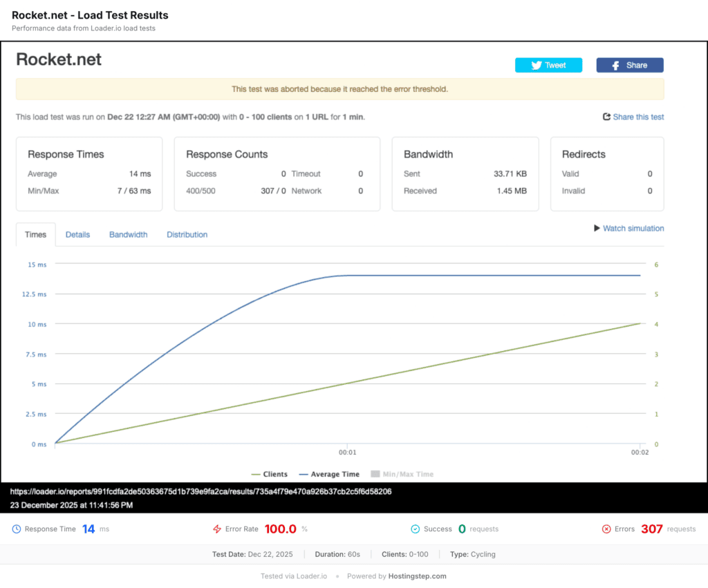This screenshot has height=588, width=708.
Task: Switch to the Details tab
Action: tap(77, 234)
